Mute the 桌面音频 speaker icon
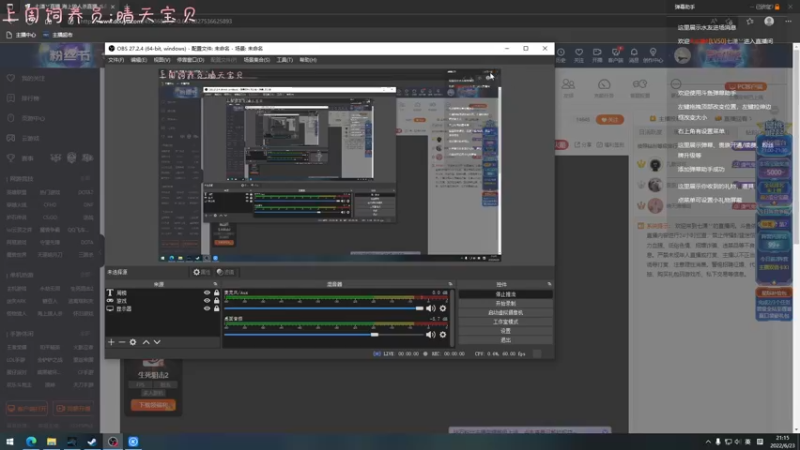This screenshot has width=800, height=450. [431, 335]
